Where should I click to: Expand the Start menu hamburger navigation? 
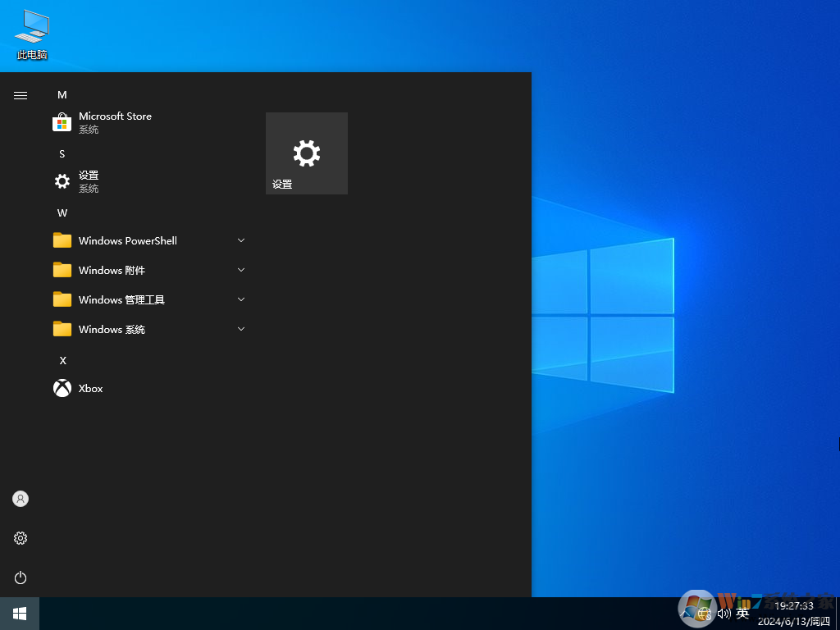[x=21, y=95]
